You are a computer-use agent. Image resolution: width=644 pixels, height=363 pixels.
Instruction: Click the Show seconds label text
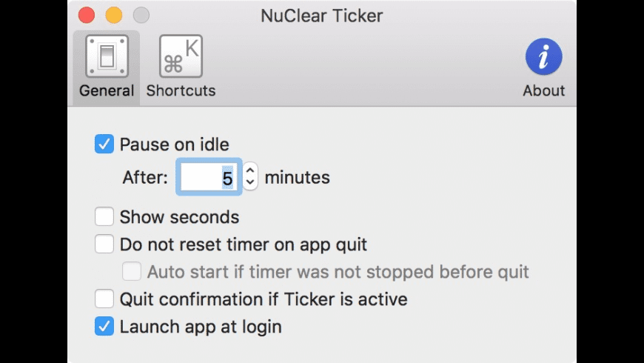pyautogui.click(x=179, y=217)
